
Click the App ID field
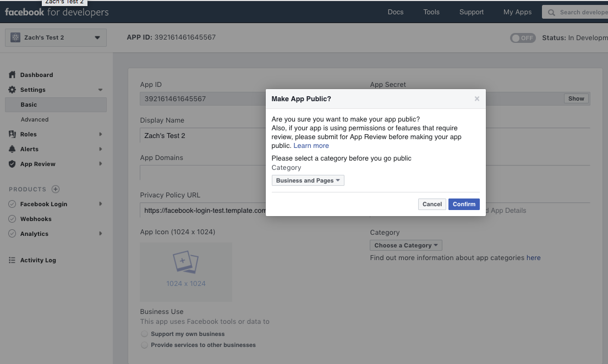[x=203, y=99]
